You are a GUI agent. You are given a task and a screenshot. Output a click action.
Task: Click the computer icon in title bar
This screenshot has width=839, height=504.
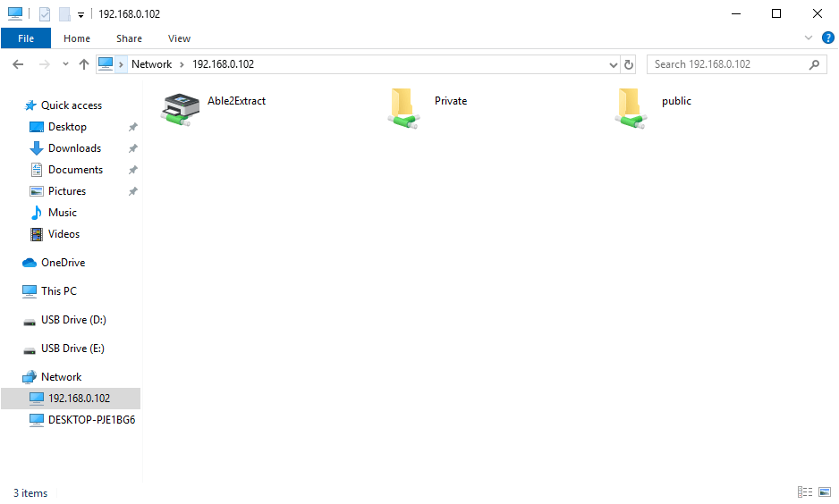click(x=15, y=13)
